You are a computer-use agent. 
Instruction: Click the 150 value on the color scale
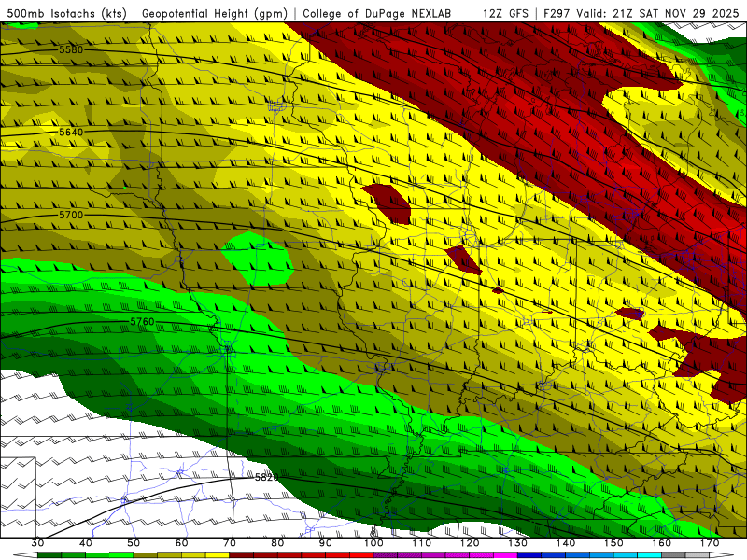[614, 543]
